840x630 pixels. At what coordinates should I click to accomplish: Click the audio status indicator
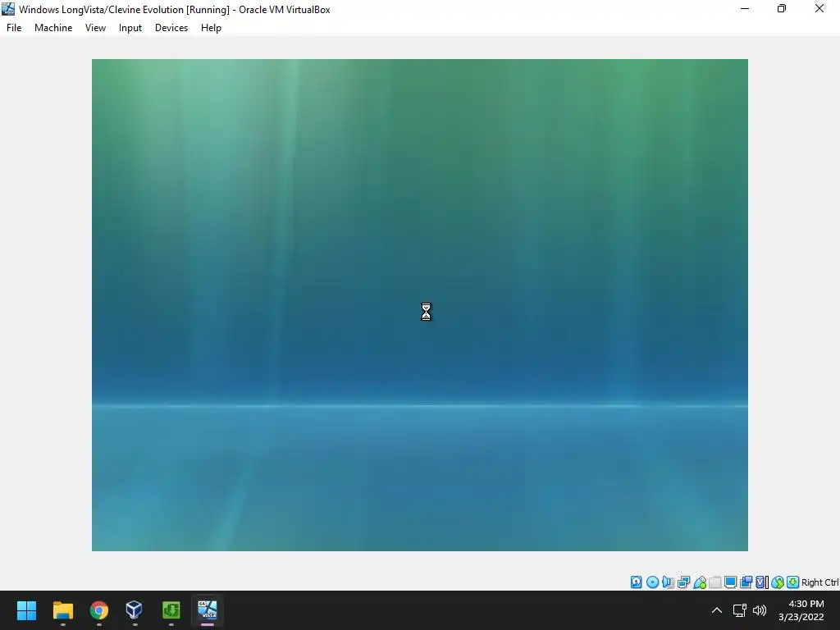pos(668,582)
